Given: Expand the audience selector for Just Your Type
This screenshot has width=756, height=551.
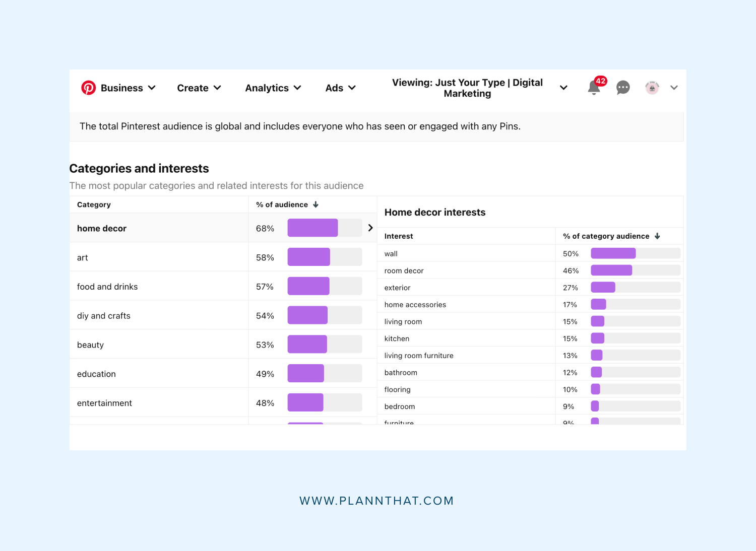Looking at the screenshot, I should click(x=563, y=88).
